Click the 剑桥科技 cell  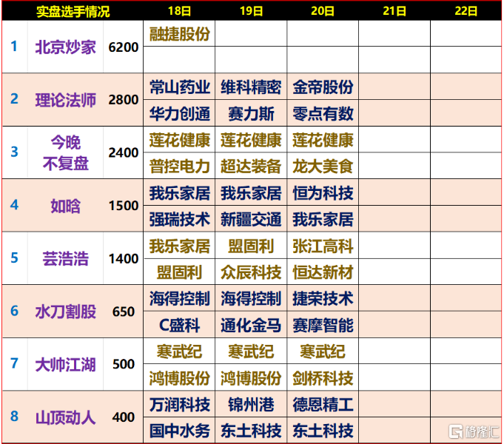[x=323, y=377]
